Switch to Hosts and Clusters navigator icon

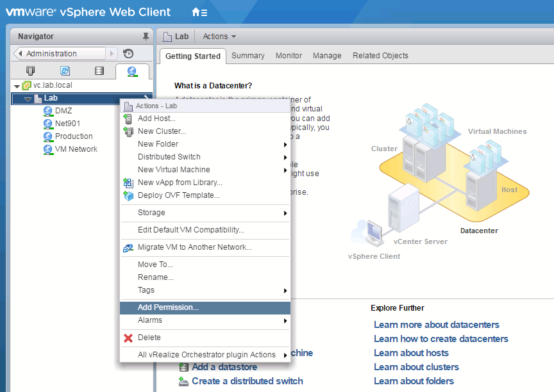[29, 71]
